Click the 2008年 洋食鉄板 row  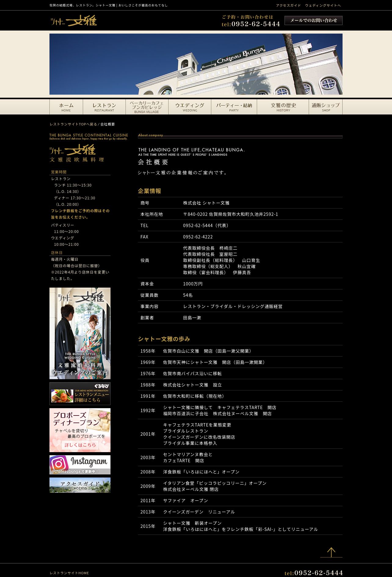pyautogui.click(x=240, y=472)
